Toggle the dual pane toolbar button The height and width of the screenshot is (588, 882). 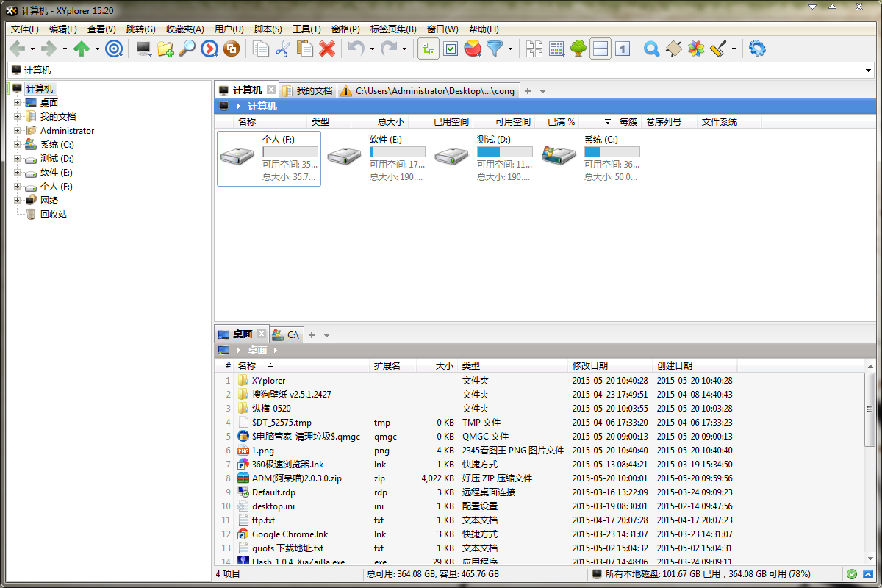(x=600, y=49)
